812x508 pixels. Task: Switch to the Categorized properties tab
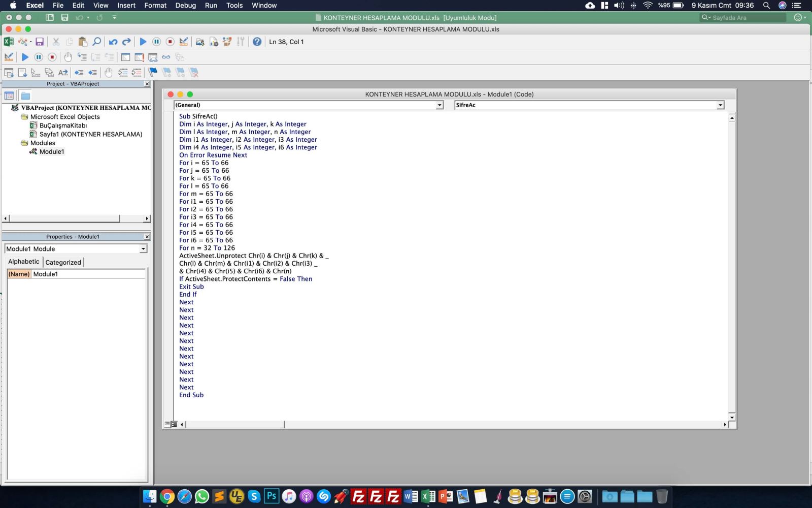point(63,262)
